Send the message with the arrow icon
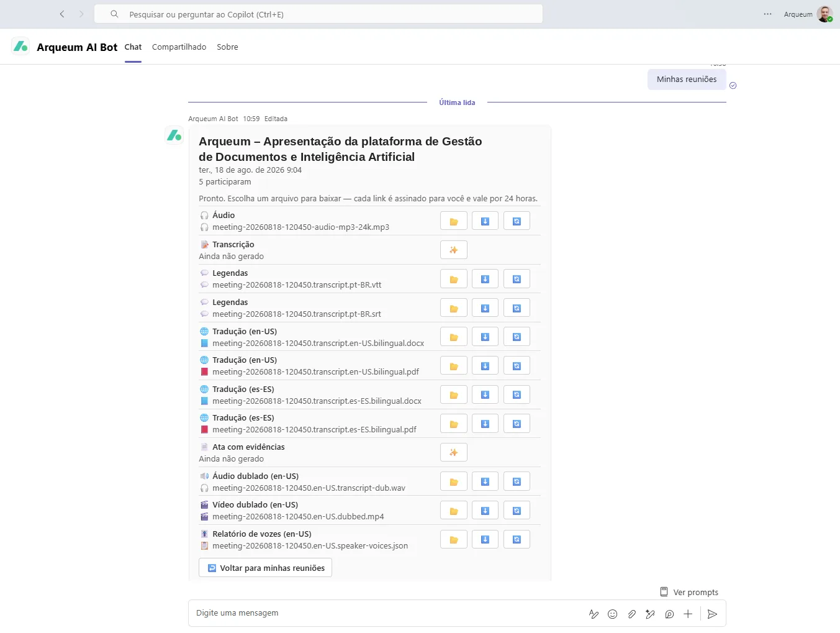 [x=712, y=614]
